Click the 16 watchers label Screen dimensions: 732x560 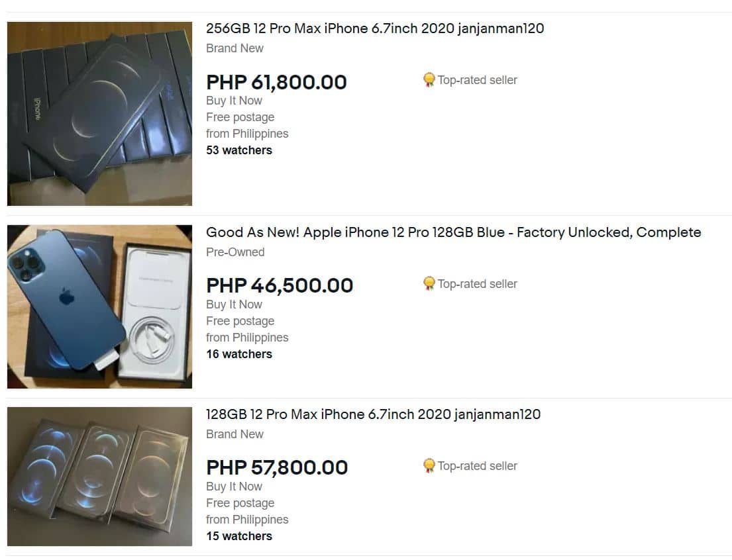pyautogui.click(x=239, y=354)
